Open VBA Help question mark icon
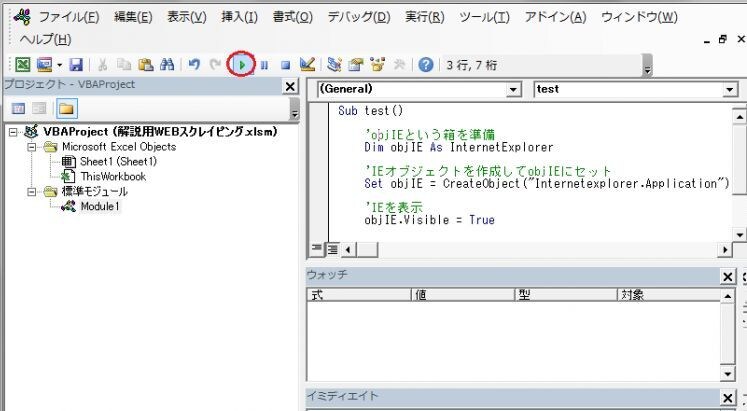The width and height of the screenshot is (747, 411). pos(426,65)
